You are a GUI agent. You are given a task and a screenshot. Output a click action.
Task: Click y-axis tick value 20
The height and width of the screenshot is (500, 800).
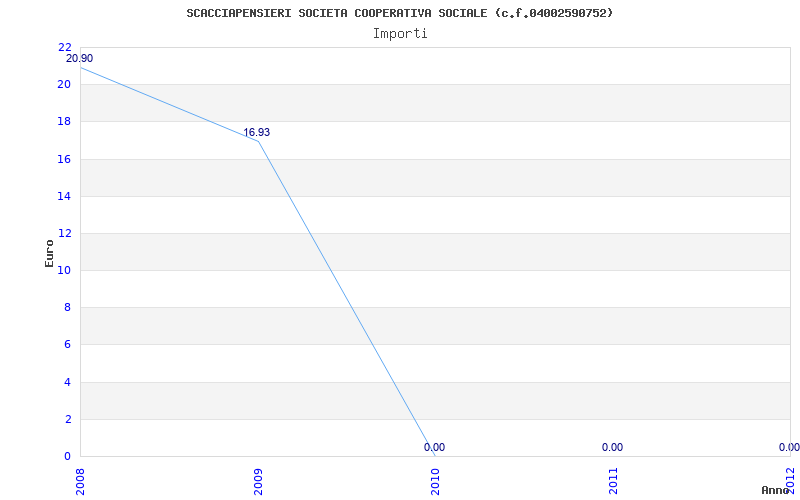pyautogui.click(x=64, y=85)
